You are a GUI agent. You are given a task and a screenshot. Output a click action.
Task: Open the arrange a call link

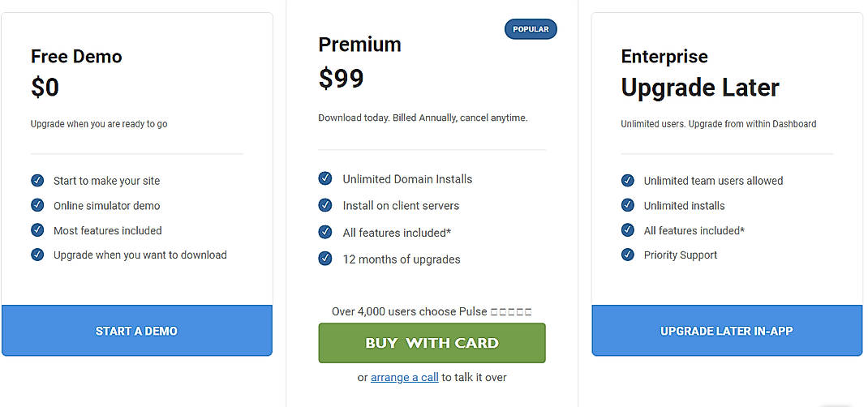405,378
